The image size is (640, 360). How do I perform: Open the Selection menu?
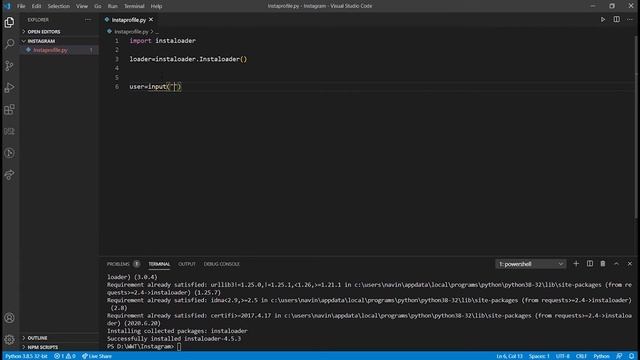click(58, 6)
